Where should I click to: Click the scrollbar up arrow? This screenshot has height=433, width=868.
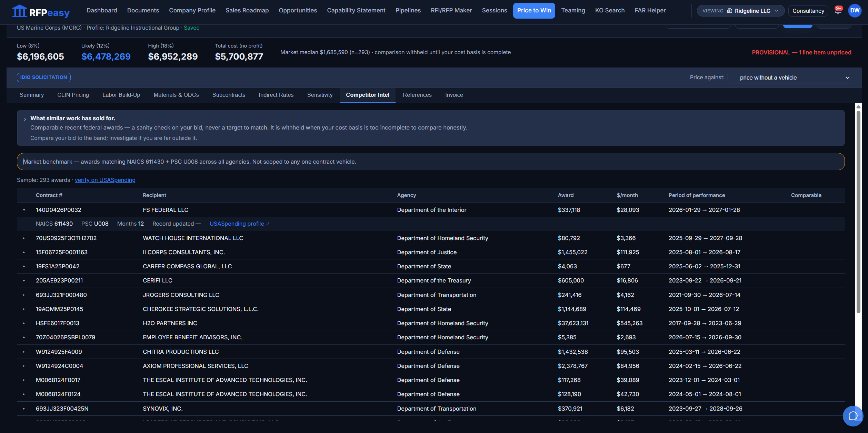pos(858,106)
